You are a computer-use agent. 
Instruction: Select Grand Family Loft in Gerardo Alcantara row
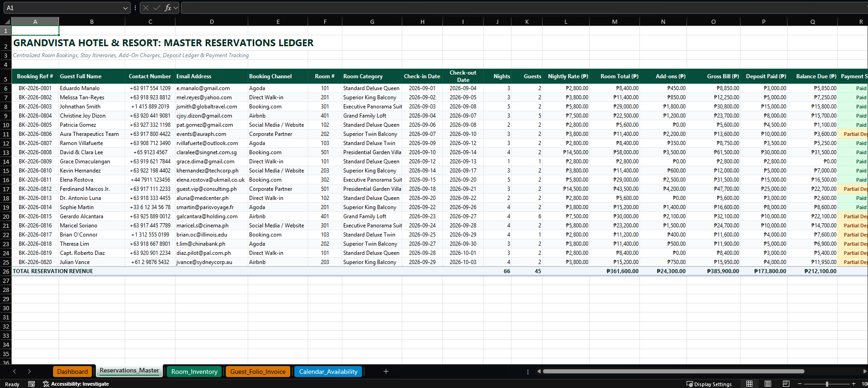point(372,216)
